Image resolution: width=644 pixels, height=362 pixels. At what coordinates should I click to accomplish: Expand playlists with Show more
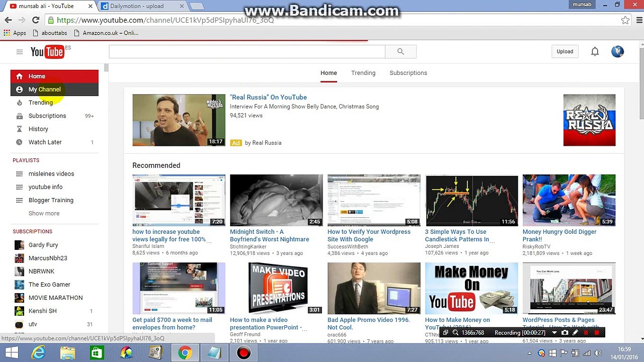click(x=44, y=213)
